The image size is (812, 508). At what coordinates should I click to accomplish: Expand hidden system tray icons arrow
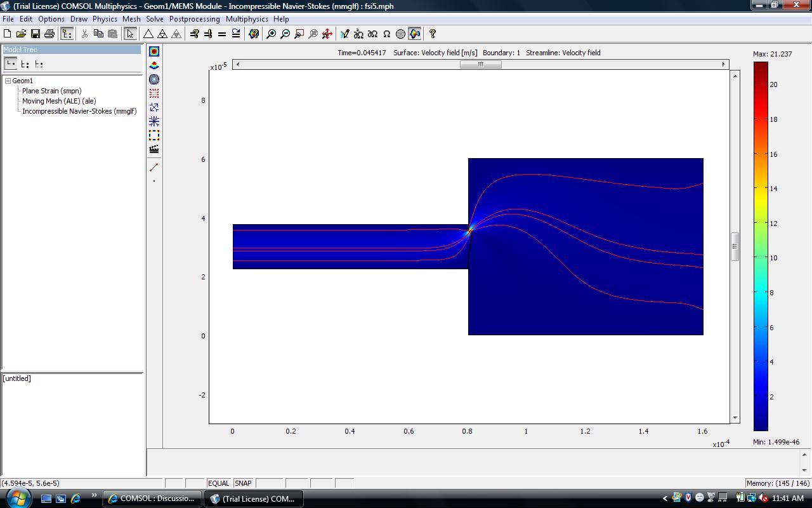pos(665,498)
